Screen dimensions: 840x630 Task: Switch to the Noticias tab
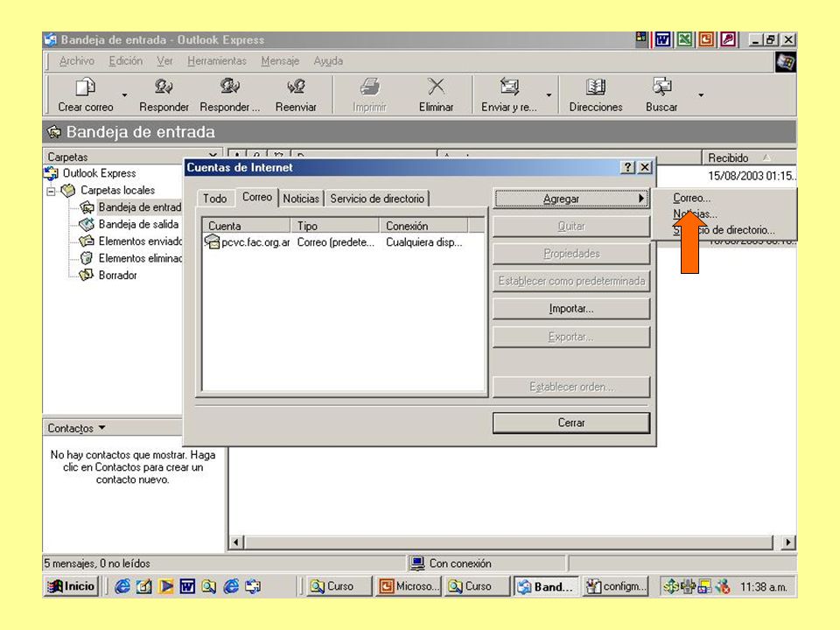click(x=301, y=199)
